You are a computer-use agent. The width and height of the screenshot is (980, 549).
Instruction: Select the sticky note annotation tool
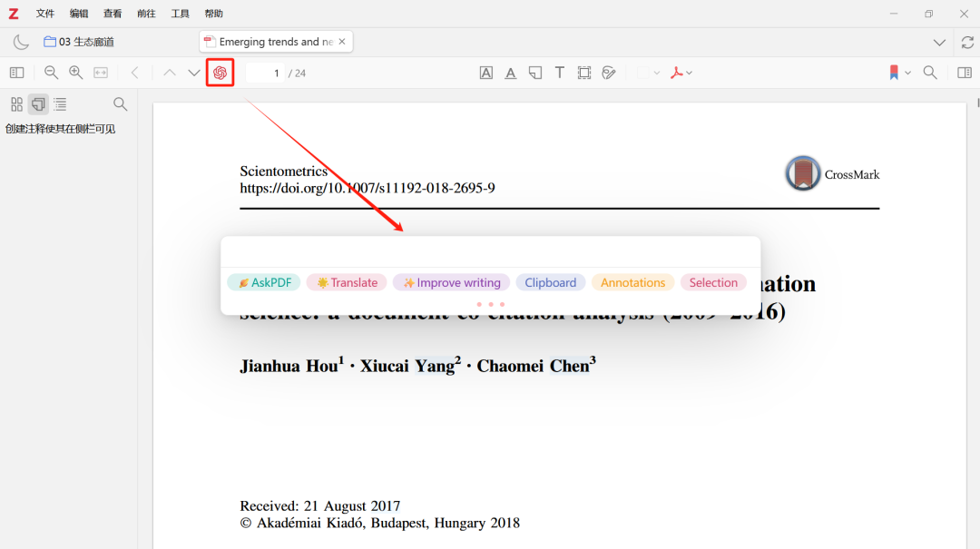click(535, 73)
